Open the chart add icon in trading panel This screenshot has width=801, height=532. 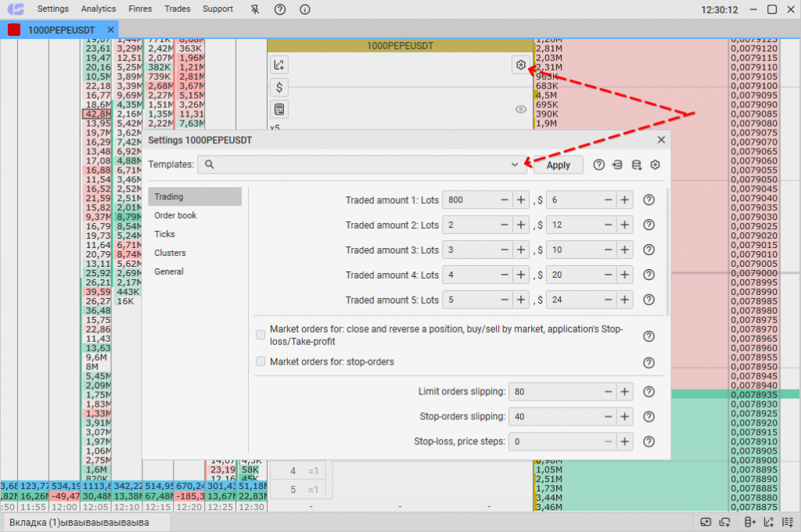279,65
